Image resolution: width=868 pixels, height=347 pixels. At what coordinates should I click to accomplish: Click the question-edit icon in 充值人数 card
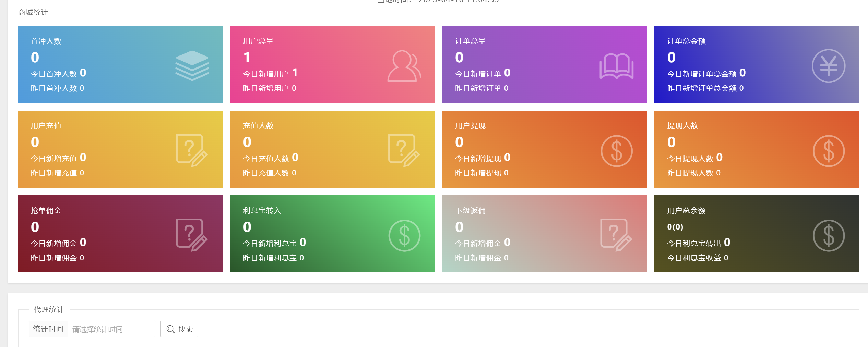coord(404,150)
